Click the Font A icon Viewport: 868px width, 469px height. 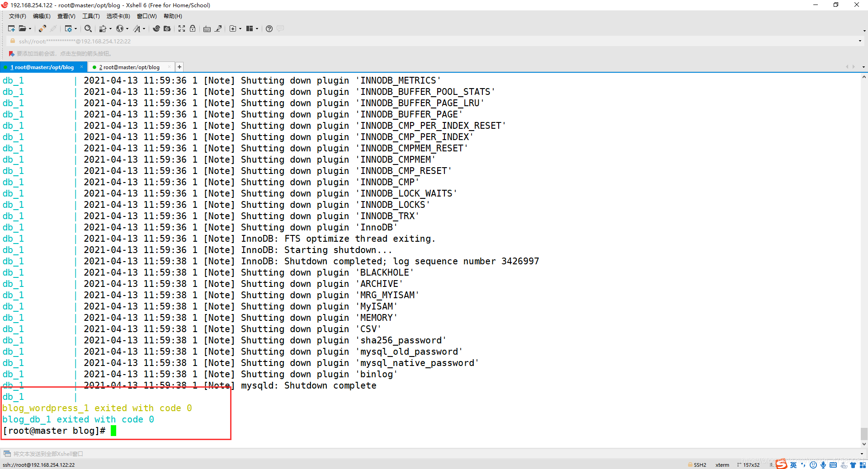[x=137, y=28]
